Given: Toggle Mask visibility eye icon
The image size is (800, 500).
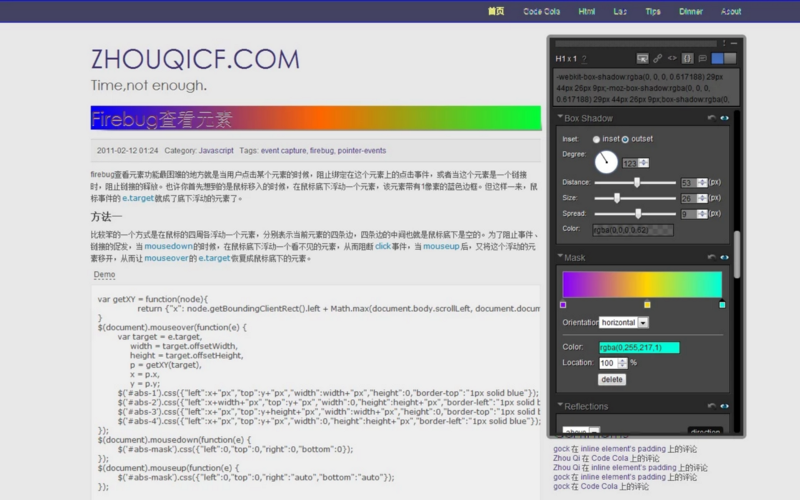Looking at the screenshot, I should tap(724, 257).
